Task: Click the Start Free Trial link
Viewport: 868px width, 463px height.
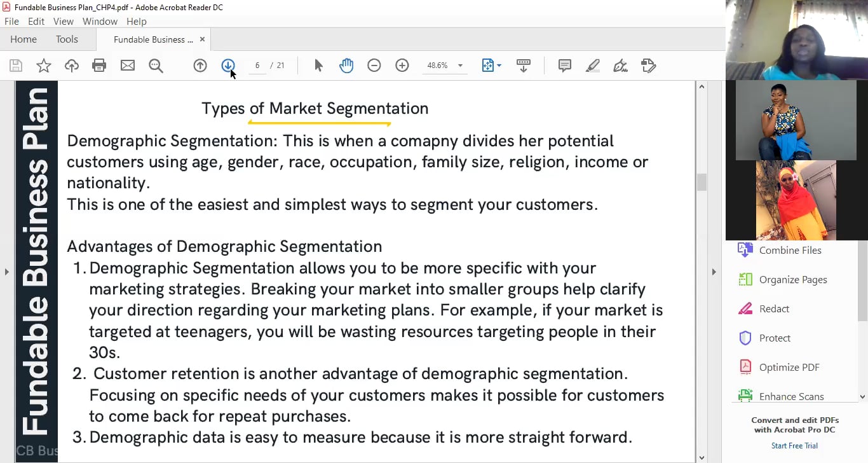Action: coord(794,446)
